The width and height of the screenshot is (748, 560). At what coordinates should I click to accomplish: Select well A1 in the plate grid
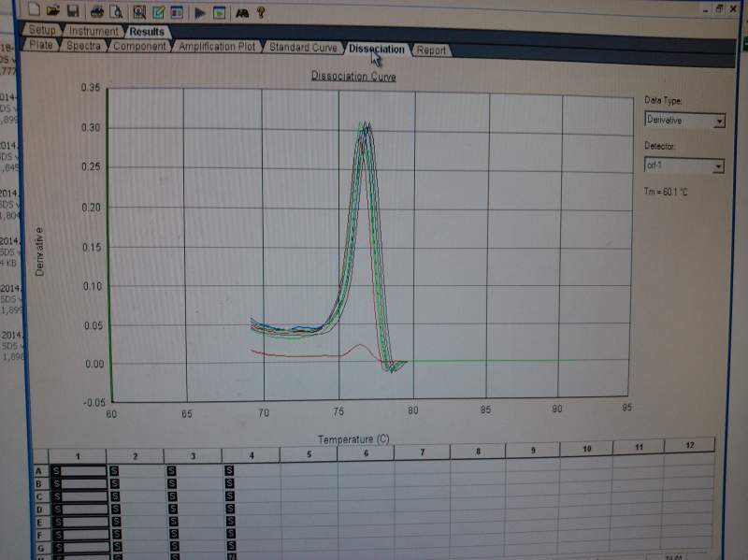pyautogui.click(x=79, y=471)
